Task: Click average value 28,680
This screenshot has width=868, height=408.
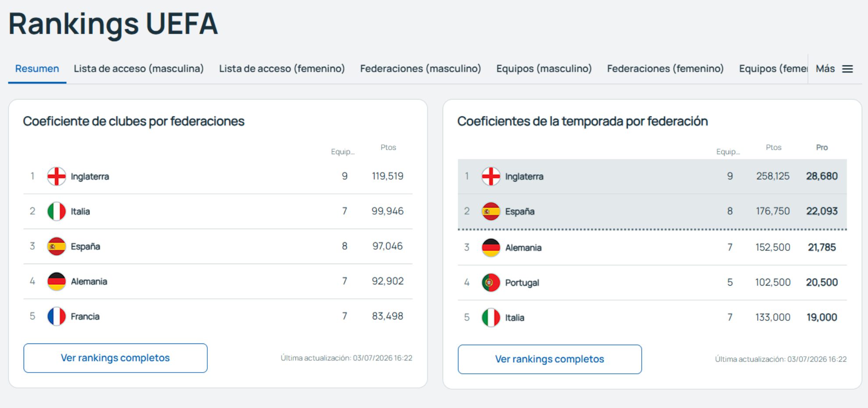Action: click(822, 176)
